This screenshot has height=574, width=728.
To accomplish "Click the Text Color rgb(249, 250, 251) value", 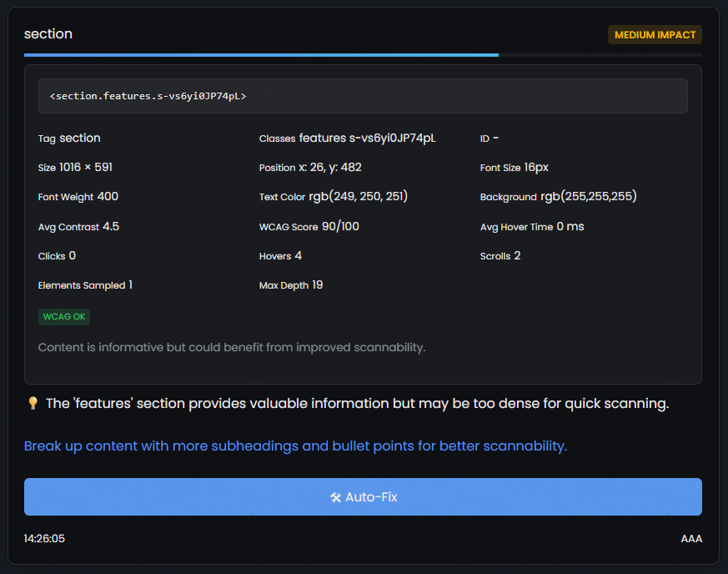I will [x=358, y=197].
